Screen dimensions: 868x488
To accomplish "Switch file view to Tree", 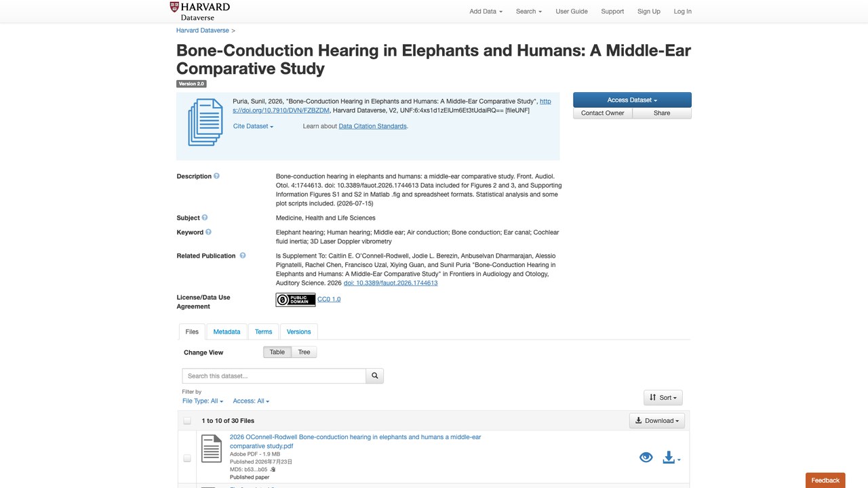I will [304, 352].
